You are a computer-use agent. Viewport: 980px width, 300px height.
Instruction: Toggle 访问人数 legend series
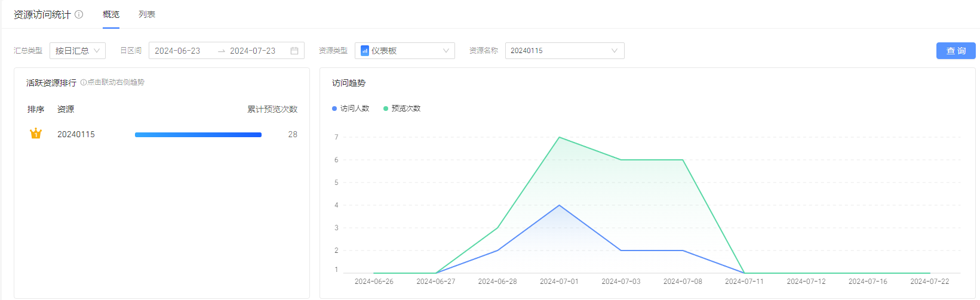coord(351,109)
